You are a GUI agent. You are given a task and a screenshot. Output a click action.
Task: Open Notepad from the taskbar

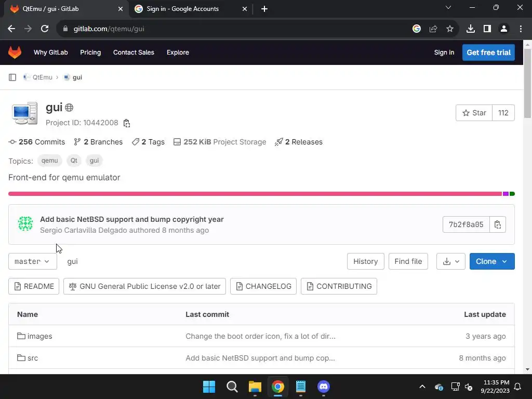[x=301, y=387]
